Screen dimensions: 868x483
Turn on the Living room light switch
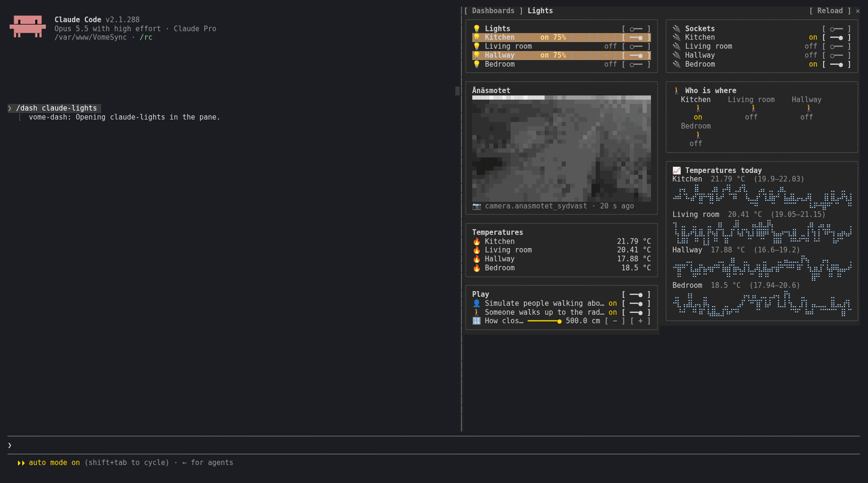(636, 47)
